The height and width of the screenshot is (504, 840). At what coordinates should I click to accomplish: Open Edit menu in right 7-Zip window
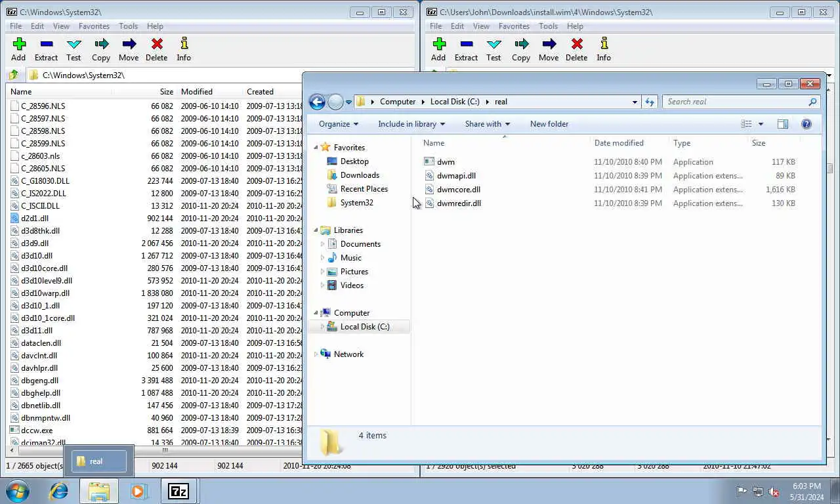click(x=457, y=26)
